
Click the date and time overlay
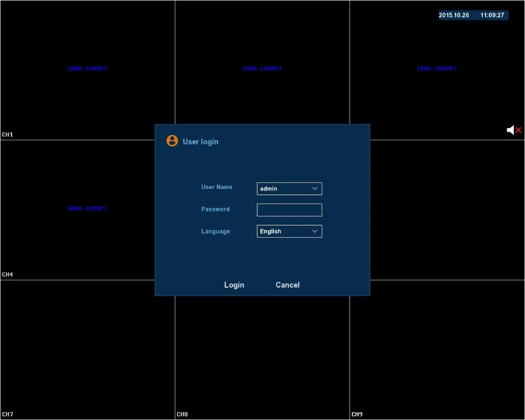474,15
